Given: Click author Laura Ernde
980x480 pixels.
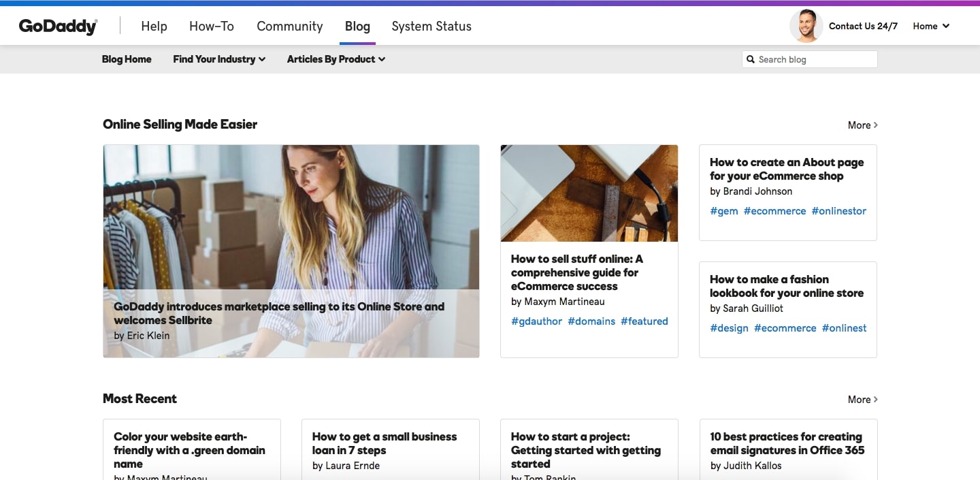Looking at the screenshot, I should click(x=353, y=466).
